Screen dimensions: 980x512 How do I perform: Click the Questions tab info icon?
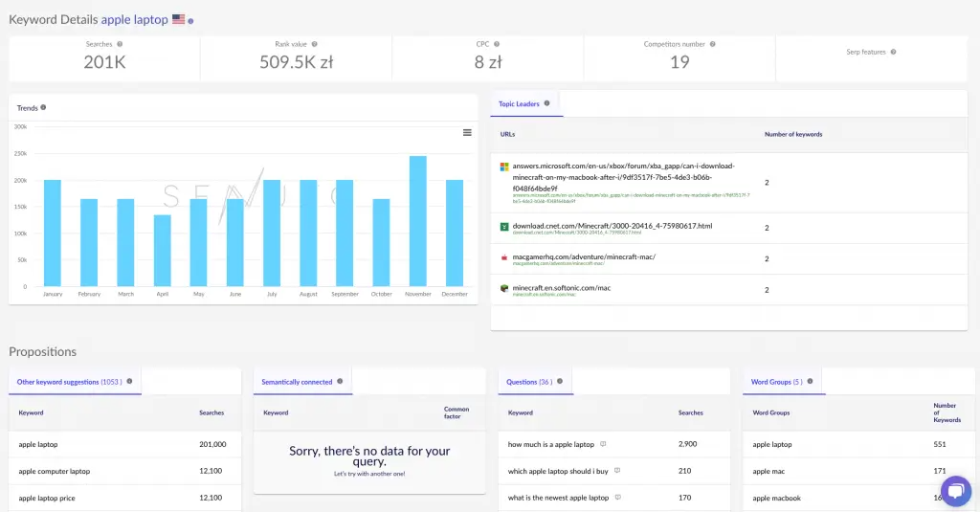click(560, 381)
